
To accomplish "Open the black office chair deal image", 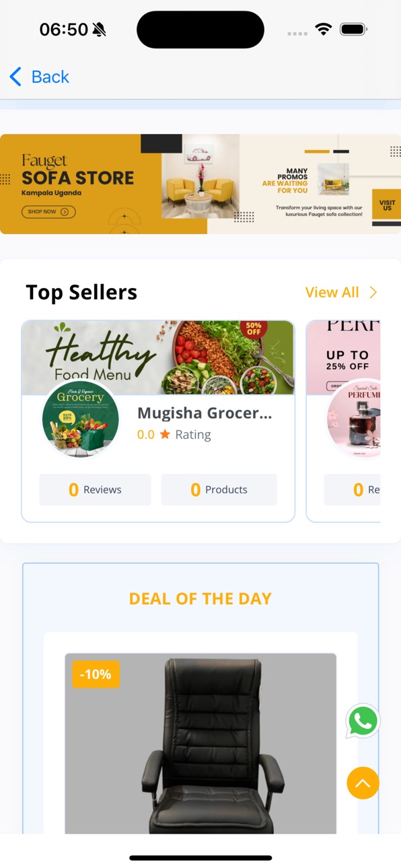I will [200, 744].
